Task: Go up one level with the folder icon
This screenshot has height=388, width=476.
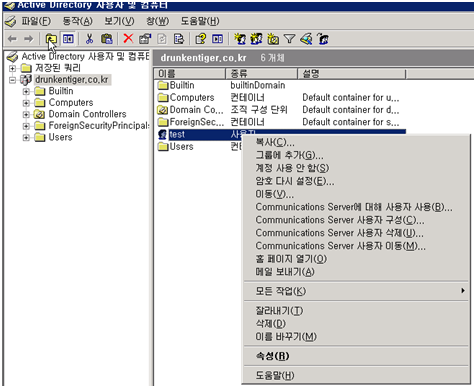Action: pos(51,39)
